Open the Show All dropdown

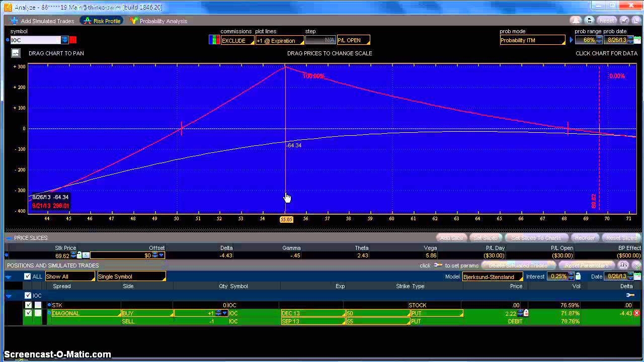(70, 277)
